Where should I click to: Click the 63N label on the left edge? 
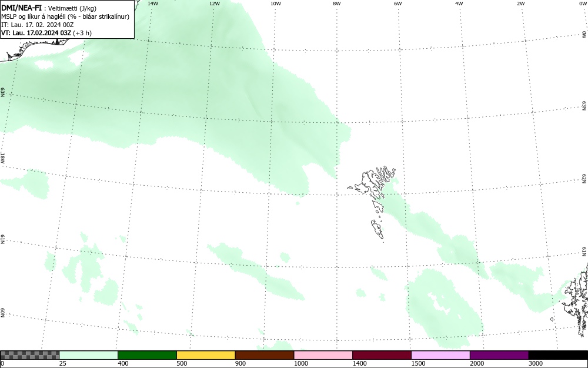(x=2, y=92)
